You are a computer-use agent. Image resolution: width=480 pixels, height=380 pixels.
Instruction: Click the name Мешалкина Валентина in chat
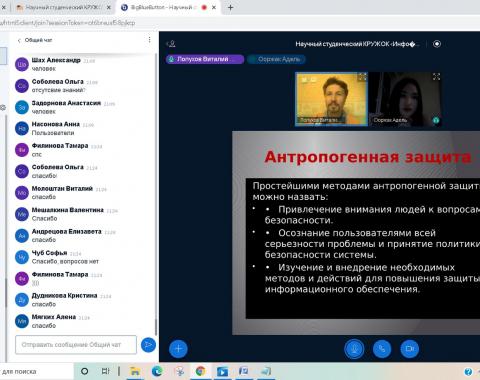(x=68, y=210)
